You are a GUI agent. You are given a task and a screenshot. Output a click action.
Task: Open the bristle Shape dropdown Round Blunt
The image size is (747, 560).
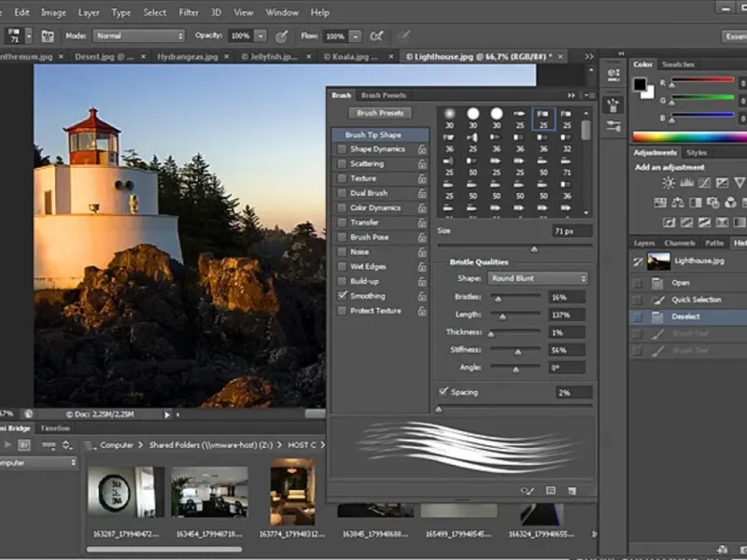[537, 278]
